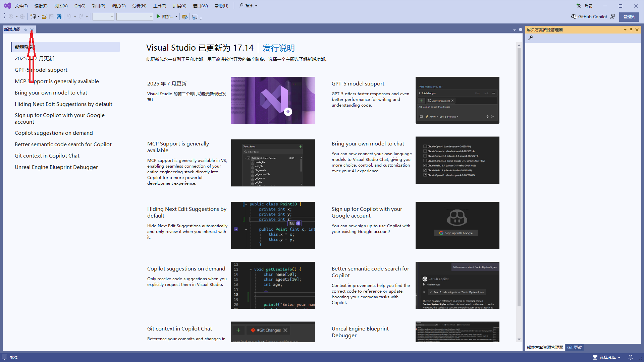Switch to the Git 更改 tab
The image size is (644, 362).
click(x=574, y=348)
